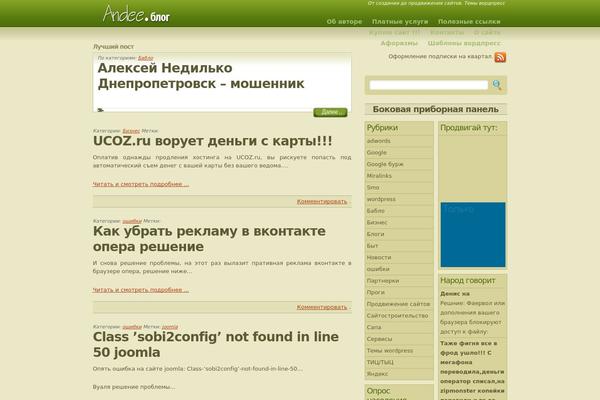600x400 pixels.
Task: Click the blue banner under Продвигай тут
Action: 473,235
